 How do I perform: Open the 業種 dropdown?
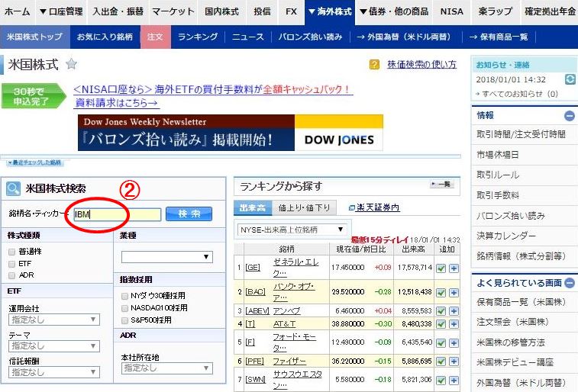click(167, 257)
